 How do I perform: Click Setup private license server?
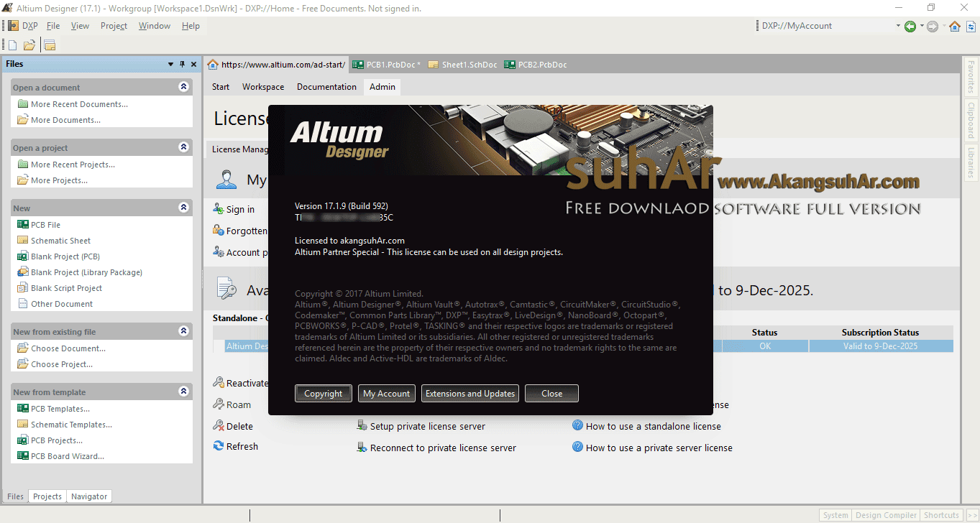[421, 426]
